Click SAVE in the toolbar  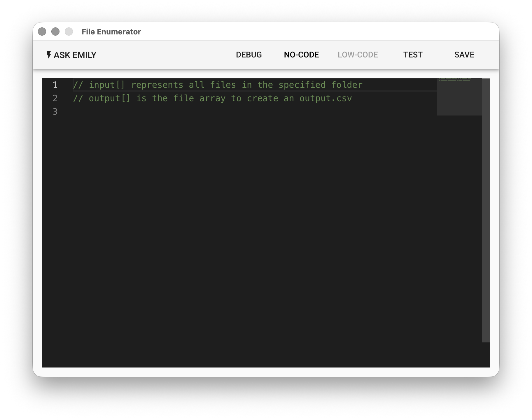point(464,55)
